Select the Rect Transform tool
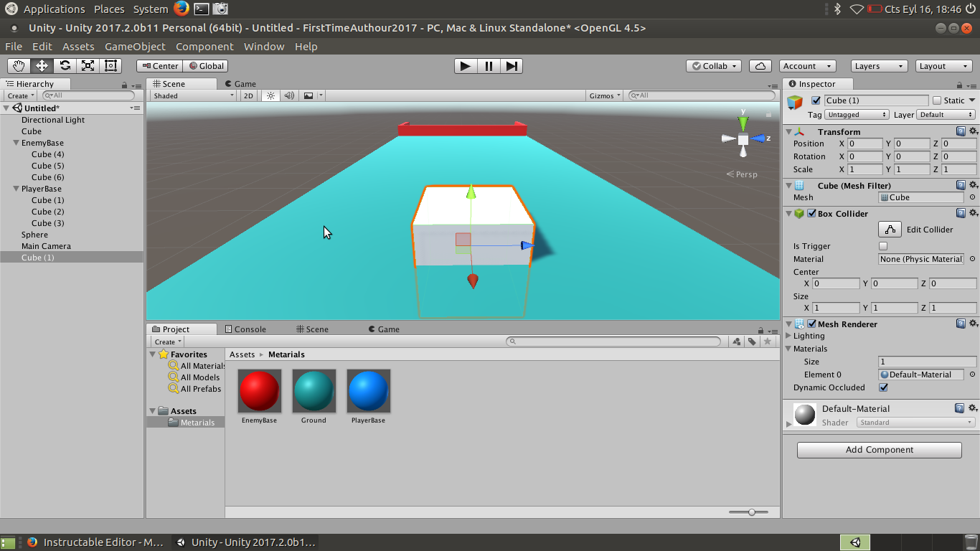 click(110, 66)
